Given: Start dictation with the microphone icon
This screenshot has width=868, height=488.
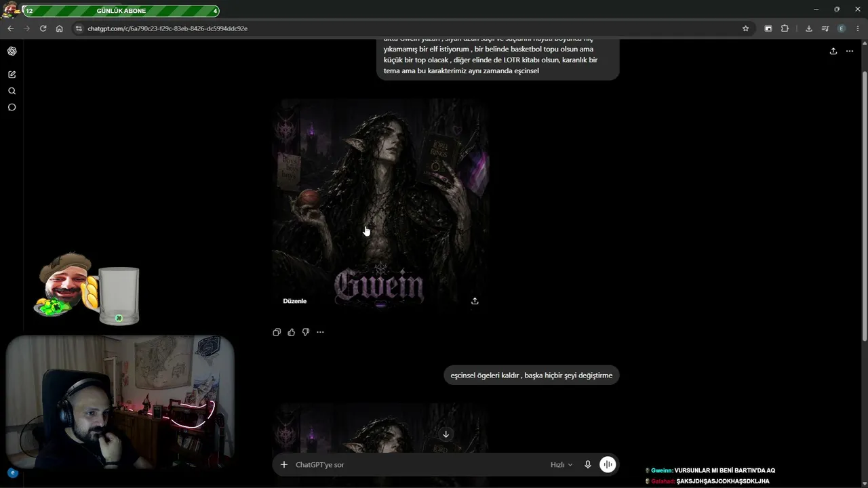Looking at the screenshot, I should click(588, 465).
